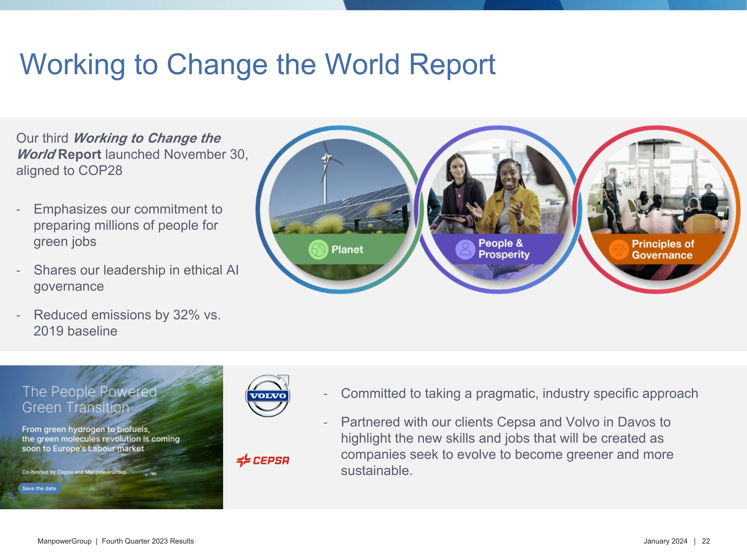Click the Cepsa logo
The image size is (747, 560).
(263, 460)
